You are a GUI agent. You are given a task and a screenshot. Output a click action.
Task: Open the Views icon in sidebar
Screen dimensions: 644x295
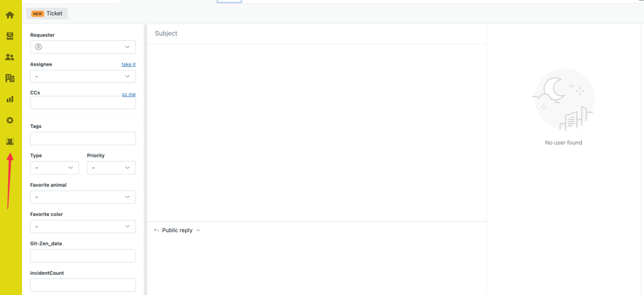pyautogui.click(x=10, y=36)
